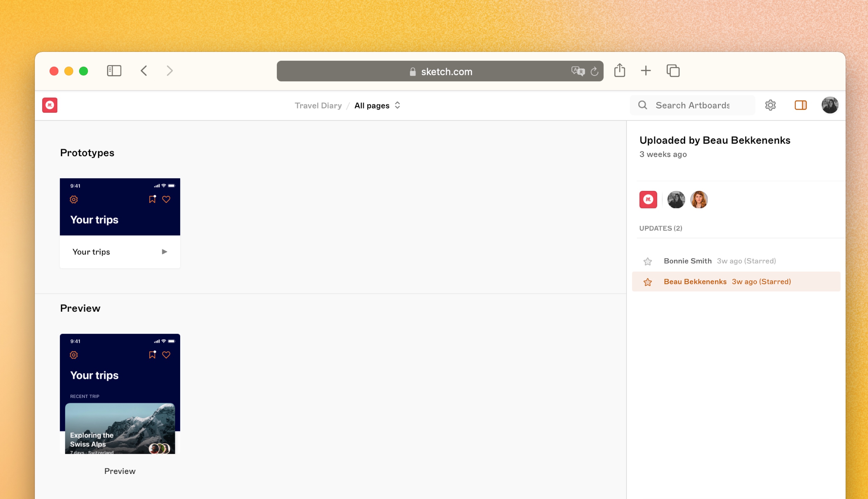
Task: Toggle the right sidebar panel icon
Action: point(800,105)
